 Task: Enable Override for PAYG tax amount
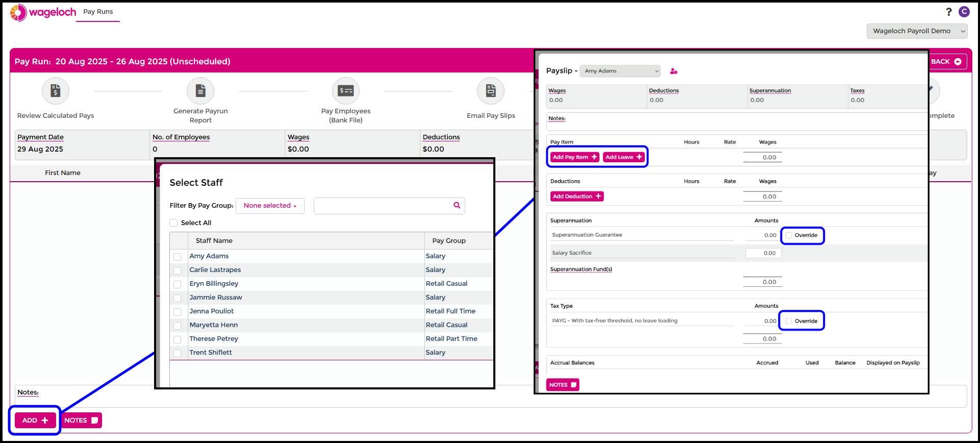click(x=789, y=321)
